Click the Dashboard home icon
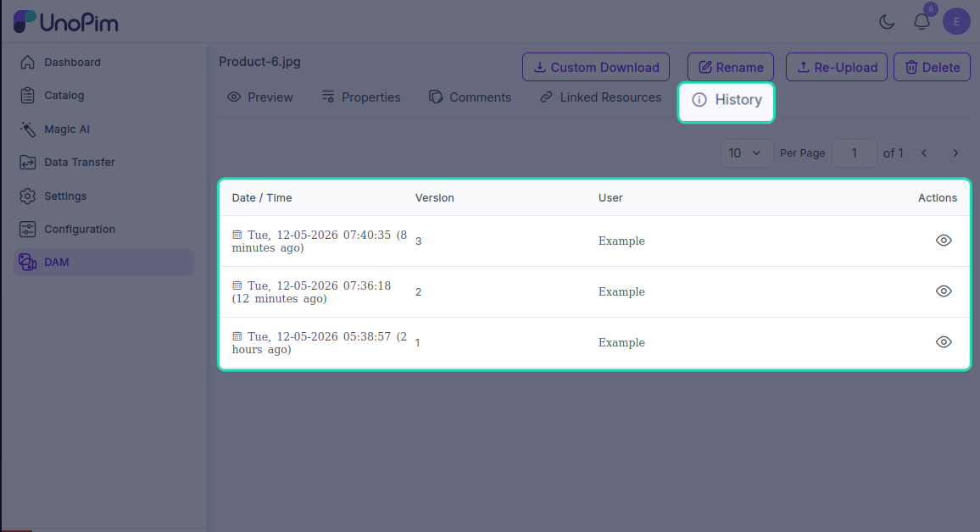Screen dimensions: 980x532 [27, 62]
